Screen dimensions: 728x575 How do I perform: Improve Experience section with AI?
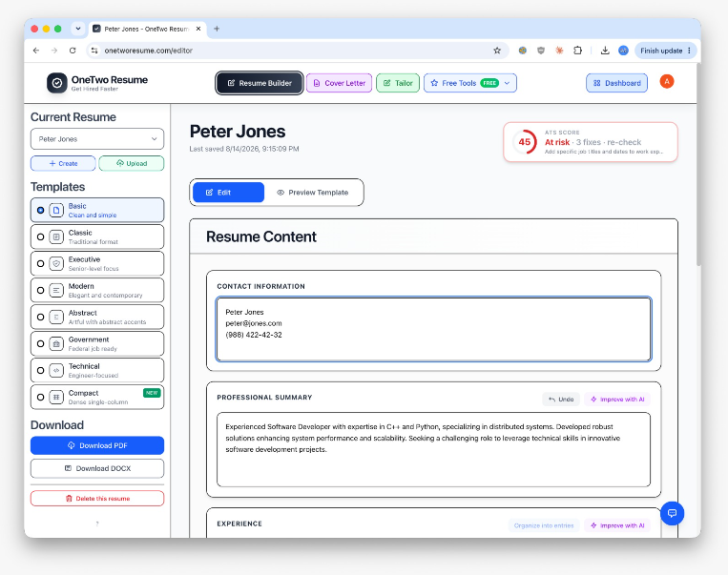click(x=617, y=525)
